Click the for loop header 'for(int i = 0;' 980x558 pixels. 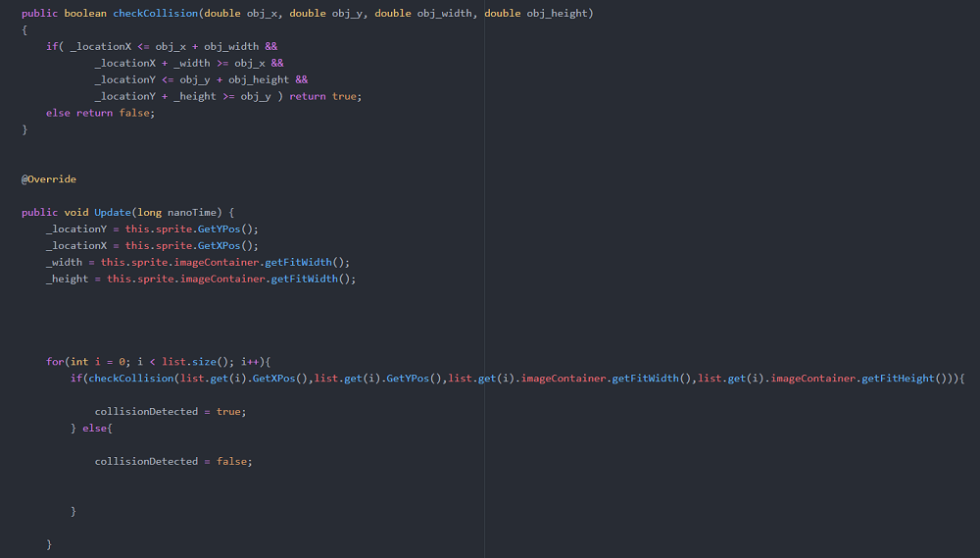(88, 362)
